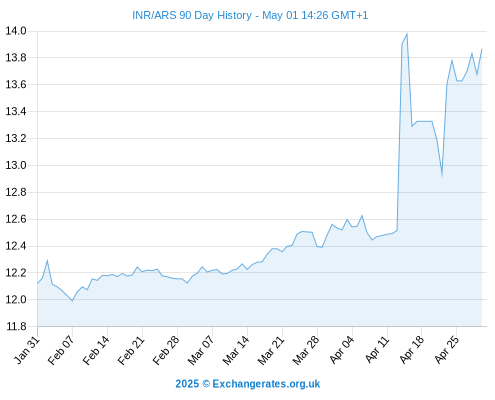
Task: Select the Mar 14 x-axis date label
Action: [x=236, y=350]
